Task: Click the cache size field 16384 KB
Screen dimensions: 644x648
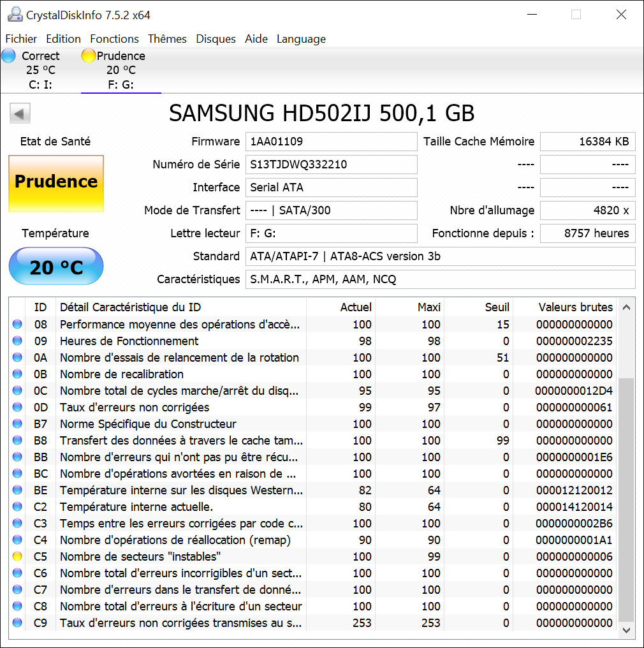Action: pyautogui.click(x=587, y=142)
